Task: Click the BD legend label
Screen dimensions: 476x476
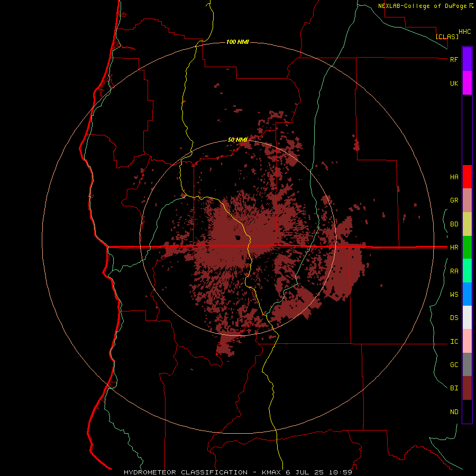Action: (454, 224)
